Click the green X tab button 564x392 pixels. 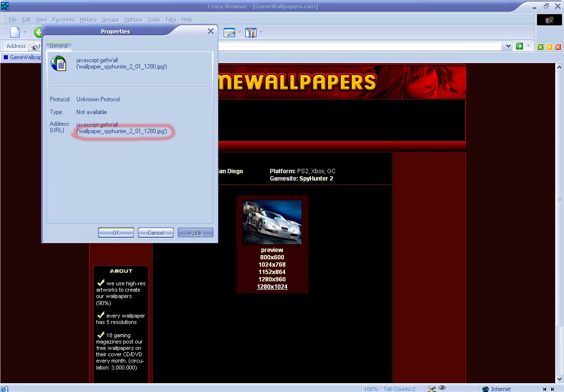(540, 47)
